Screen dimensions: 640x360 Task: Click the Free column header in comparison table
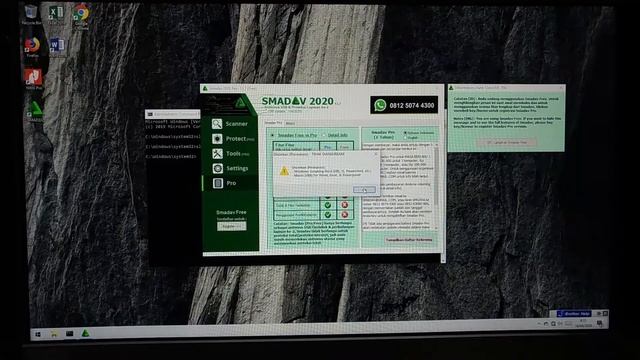pyautogui.click(x=344, y=146)
